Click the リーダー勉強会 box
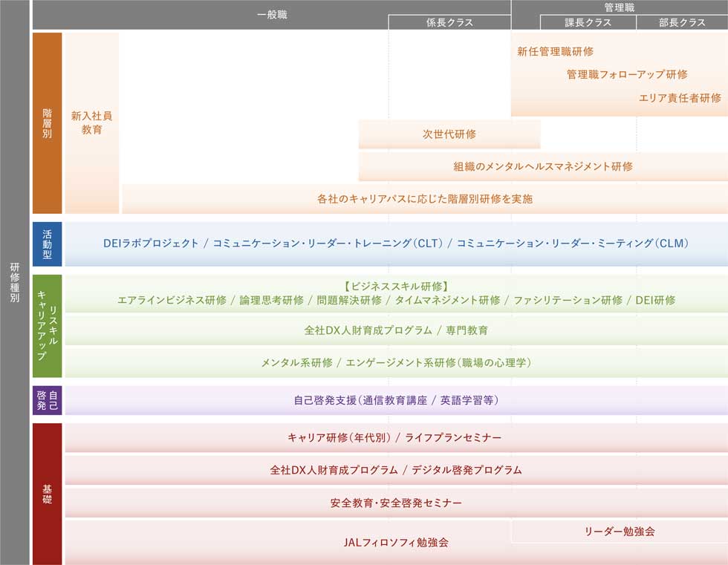Viewport: 728px width, 565px height. pyautogui.click(x=620, y=532)
